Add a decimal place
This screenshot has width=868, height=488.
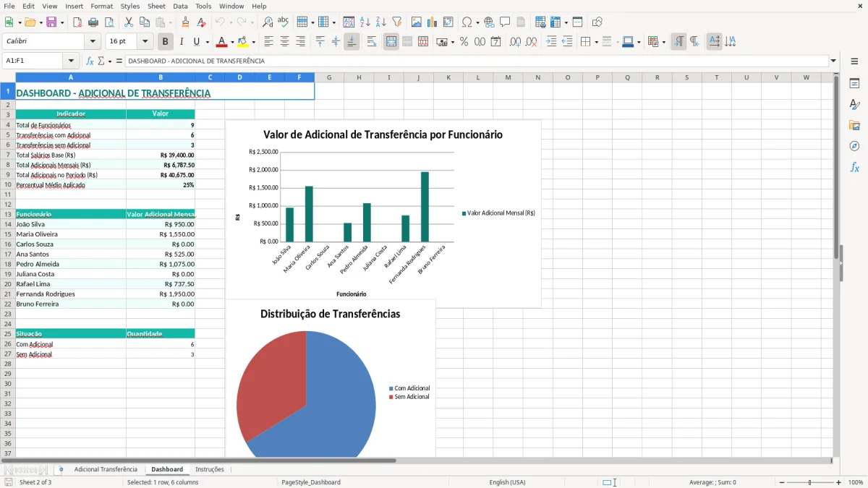click(x=515, y=42)
